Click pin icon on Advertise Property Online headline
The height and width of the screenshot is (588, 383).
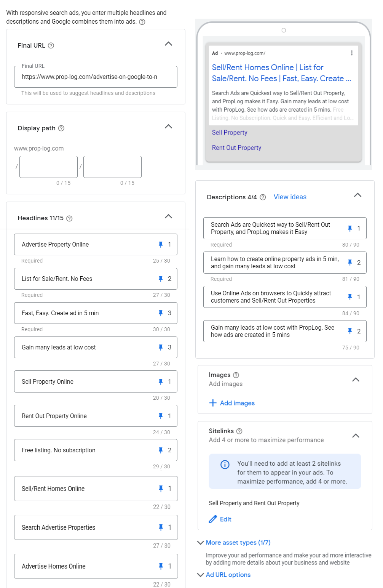point(161,244)
